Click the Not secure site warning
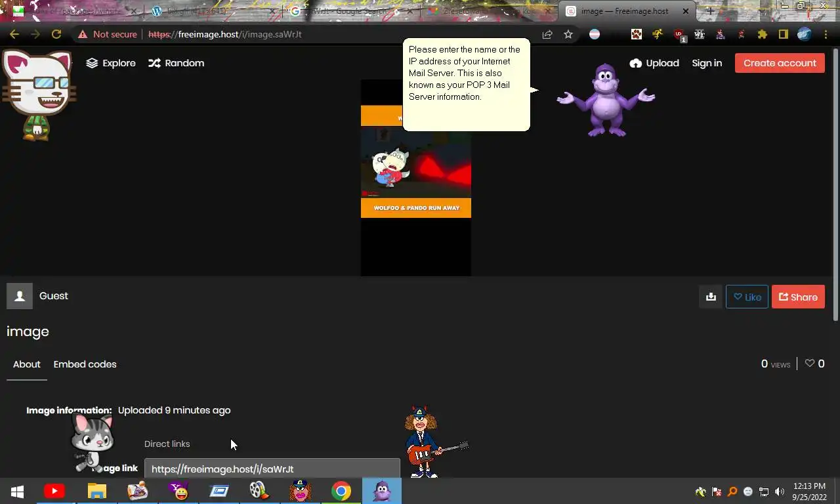The image size is (840, 504). tap(108, 34)
